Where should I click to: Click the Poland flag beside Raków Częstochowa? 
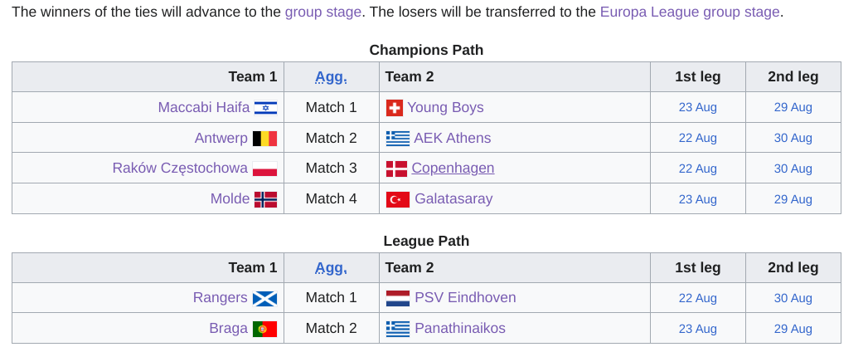click(x=264, y=169)
